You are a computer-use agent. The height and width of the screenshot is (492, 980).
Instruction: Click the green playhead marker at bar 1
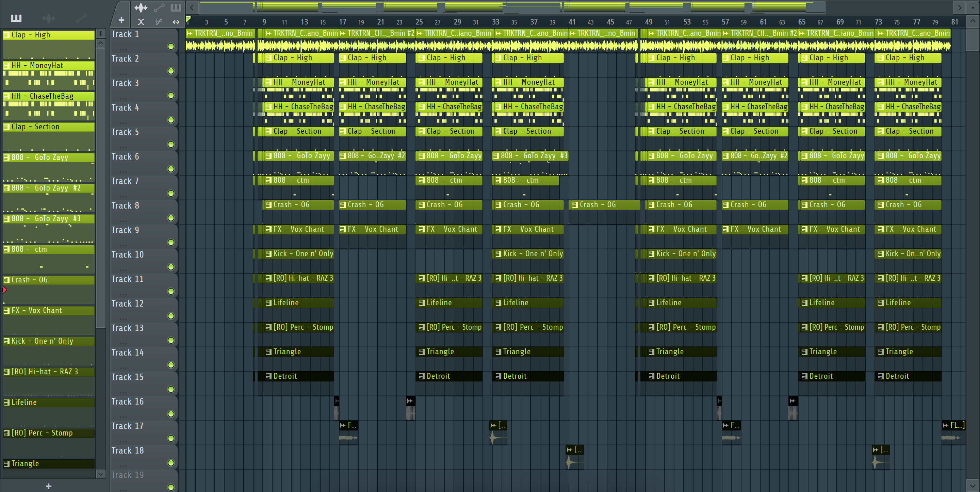click(188, 20)
